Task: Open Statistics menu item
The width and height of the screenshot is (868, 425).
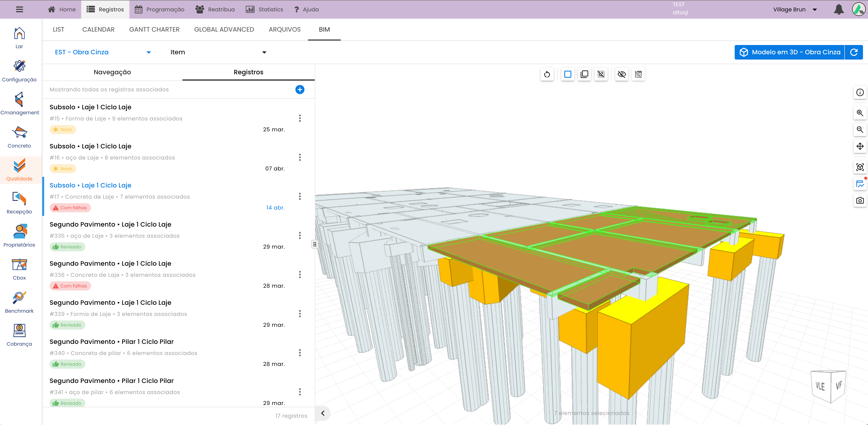Action: point(265,9)
